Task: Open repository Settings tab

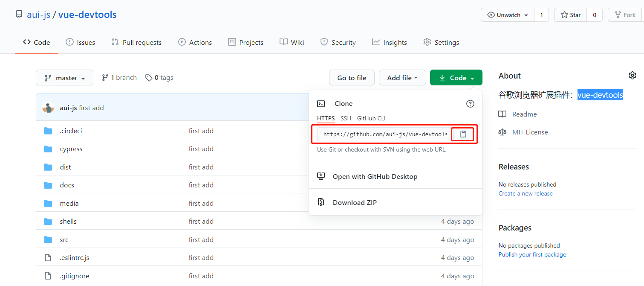Action: (441, 42)
